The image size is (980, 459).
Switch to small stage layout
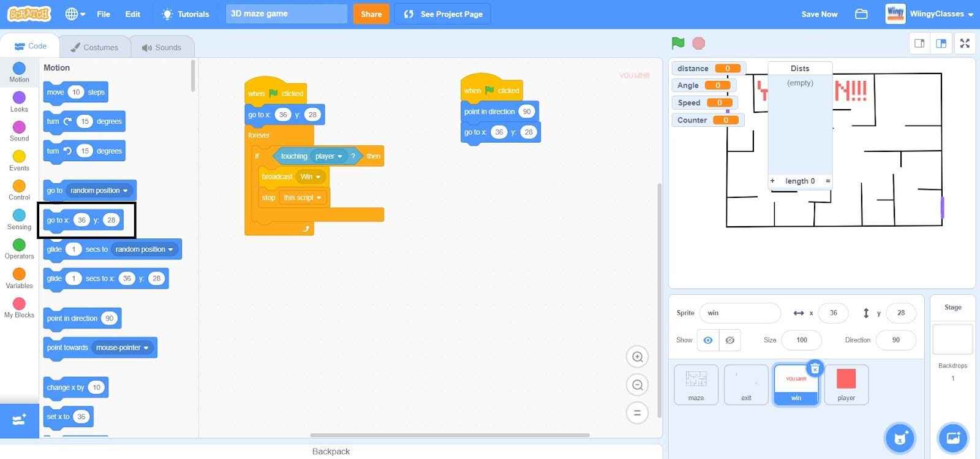coord(919,43)
